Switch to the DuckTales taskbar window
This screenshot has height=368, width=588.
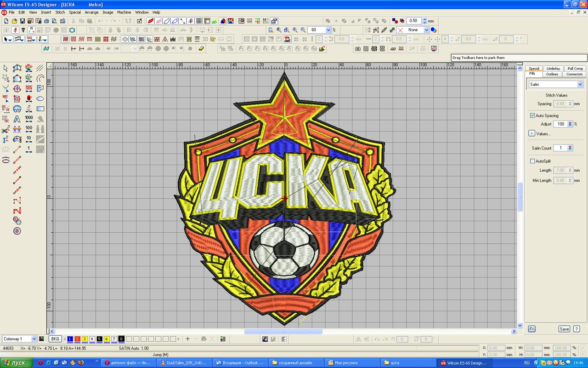pyautogui.click(x=183, y=363)
